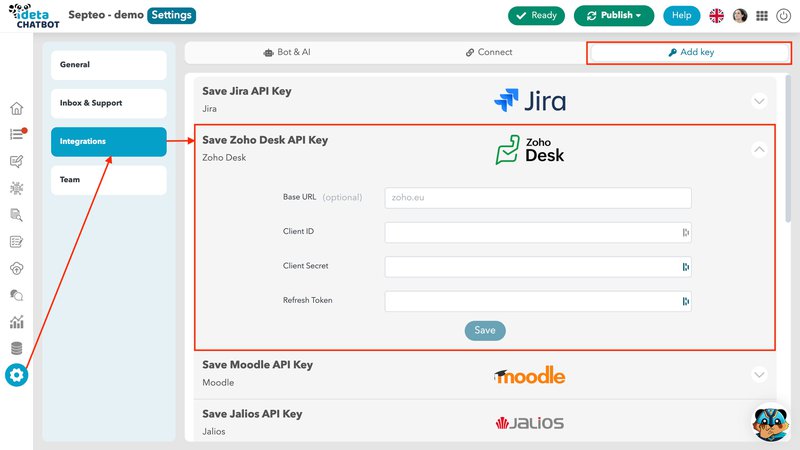This screenshot has width=800, height=450.
Task: Open the apps grid icon
Action: point(762,16)
